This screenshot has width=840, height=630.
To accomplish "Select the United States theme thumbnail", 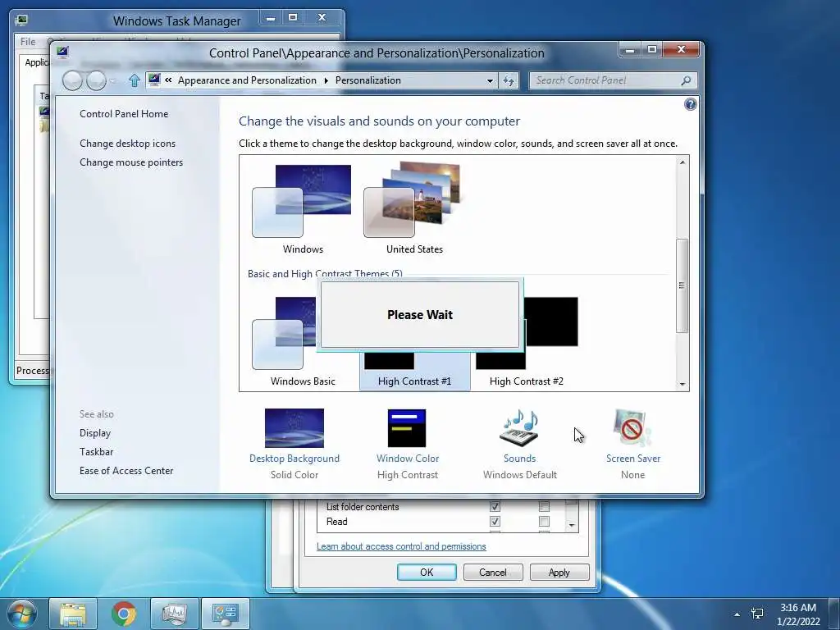I will [x=414, y=209].
